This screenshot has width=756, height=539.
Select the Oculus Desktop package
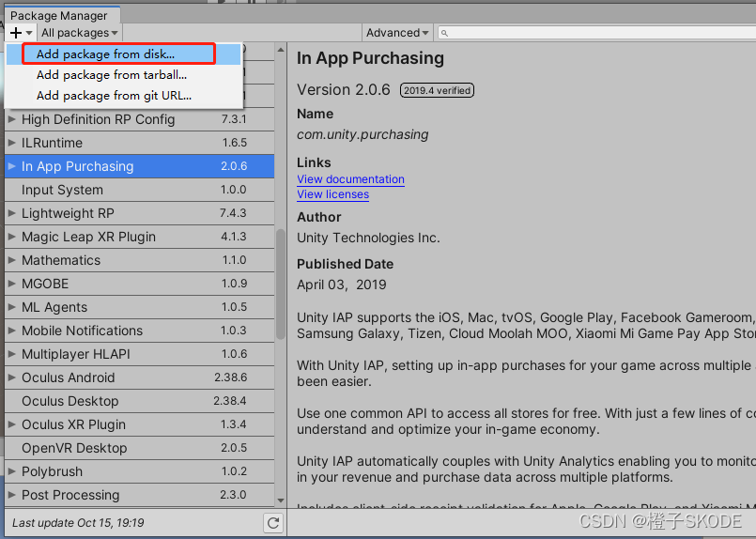point(139,401)
